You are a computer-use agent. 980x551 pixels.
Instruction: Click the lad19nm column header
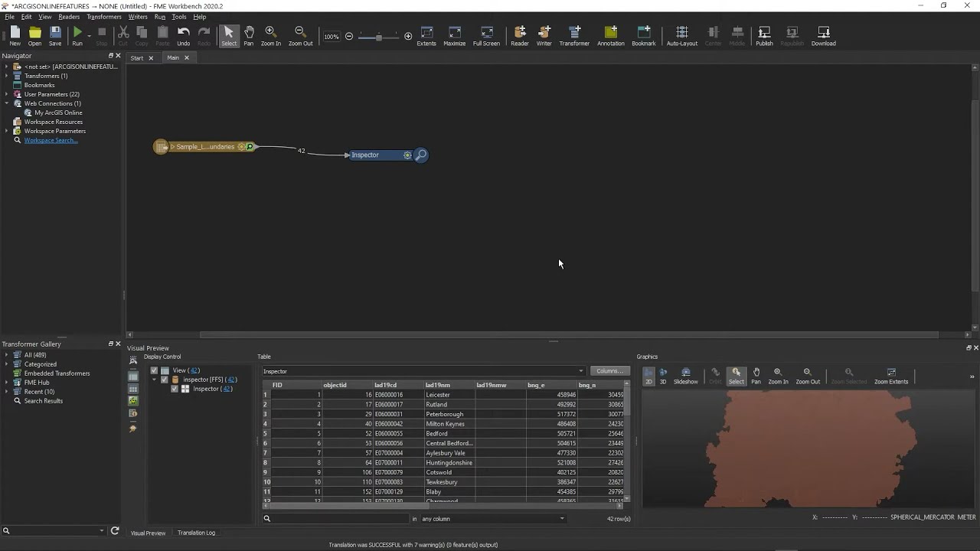point(449,385)
